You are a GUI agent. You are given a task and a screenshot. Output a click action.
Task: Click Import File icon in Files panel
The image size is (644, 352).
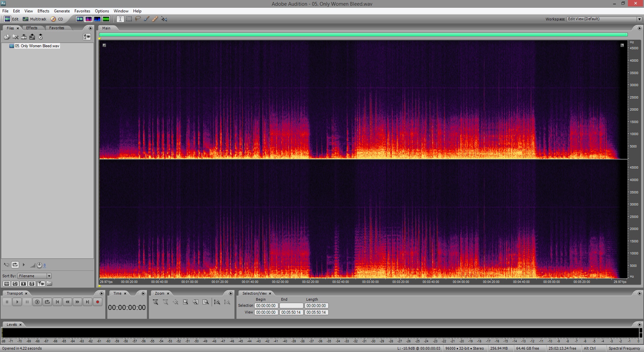pyautogui.click(x=7, y=37)
